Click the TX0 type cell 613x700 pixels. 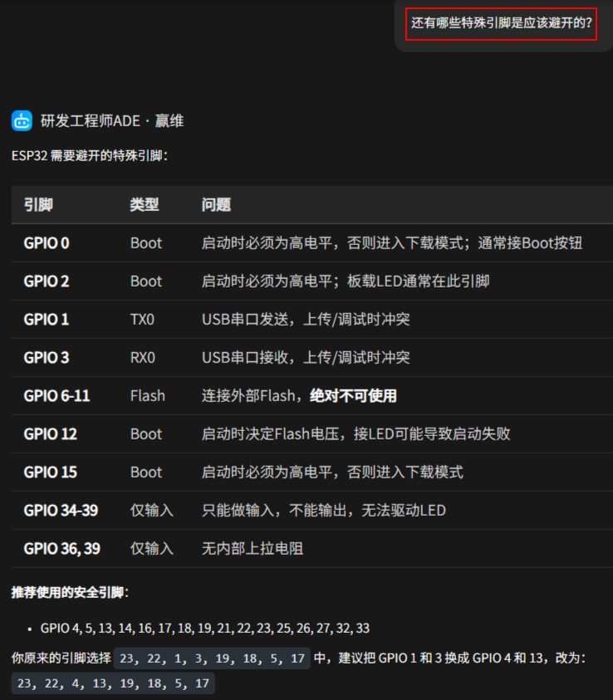pos(142,320)
